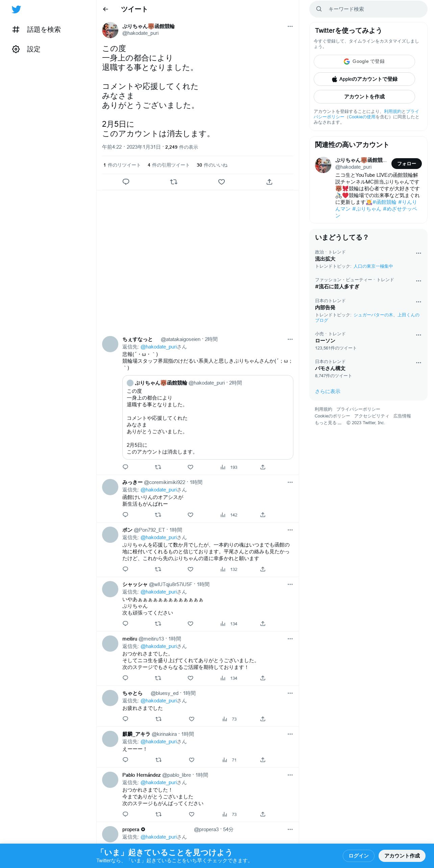This screenshot has width=434, height=868.
Task: Follow ぷりちゃん with フォロー button
Action: [407, 164]
